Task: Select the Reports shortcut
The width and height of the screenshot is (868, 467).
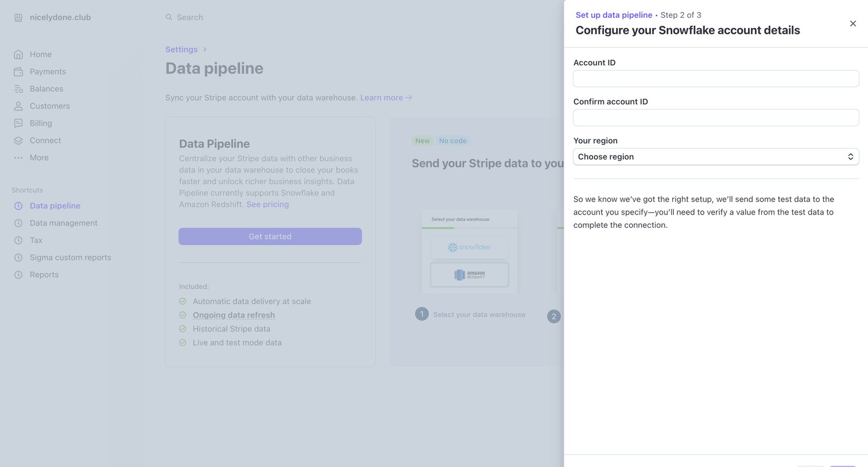Action: [44, 275]
